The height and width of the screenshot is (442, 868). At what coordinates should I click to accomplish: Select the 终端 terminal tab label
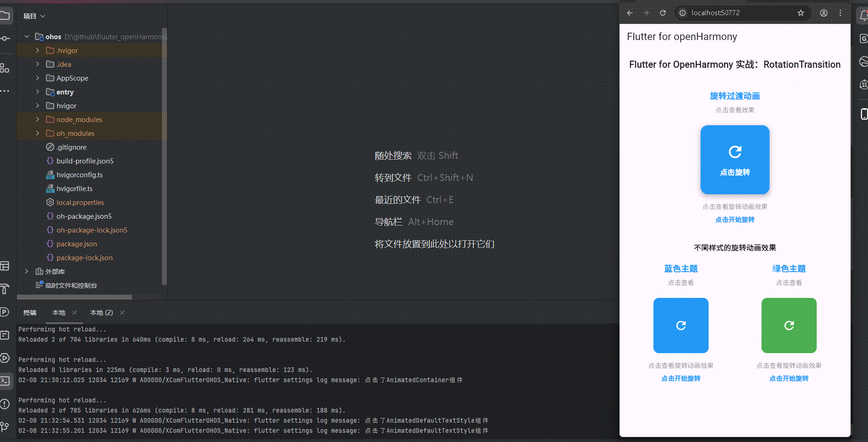click(30, 313)
